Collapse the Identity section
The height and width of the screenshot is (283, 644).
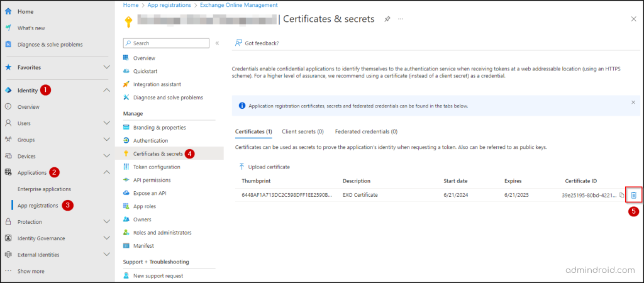click(106, 91)
